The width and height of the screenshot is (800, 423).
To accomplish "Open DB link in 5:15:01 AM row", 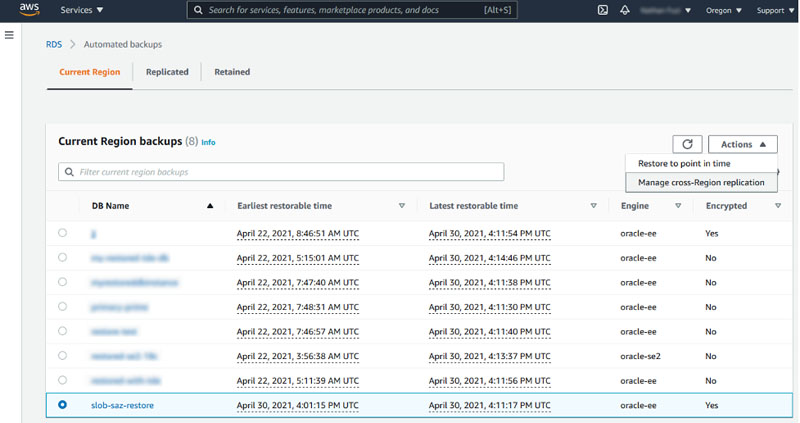I will 130,258.
